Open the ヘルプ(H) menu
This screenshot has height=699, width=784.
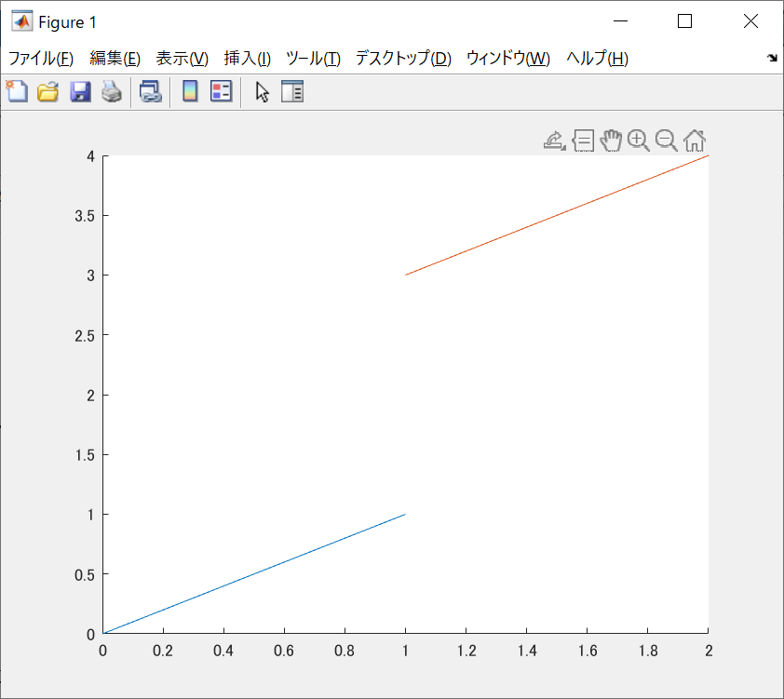coord(597,59)
